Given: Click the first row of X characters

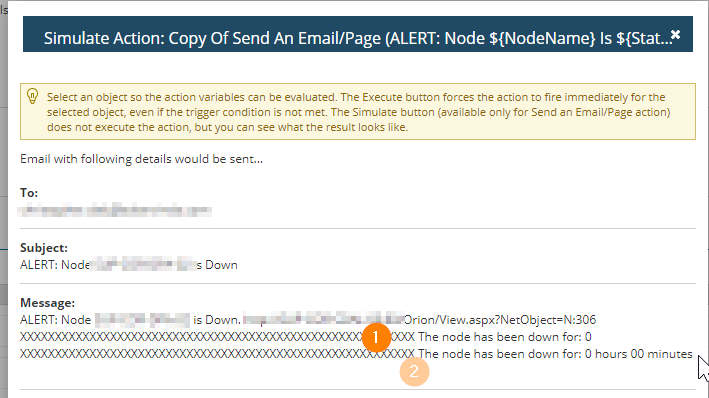Looking at the screenshot, I should 217,337.
